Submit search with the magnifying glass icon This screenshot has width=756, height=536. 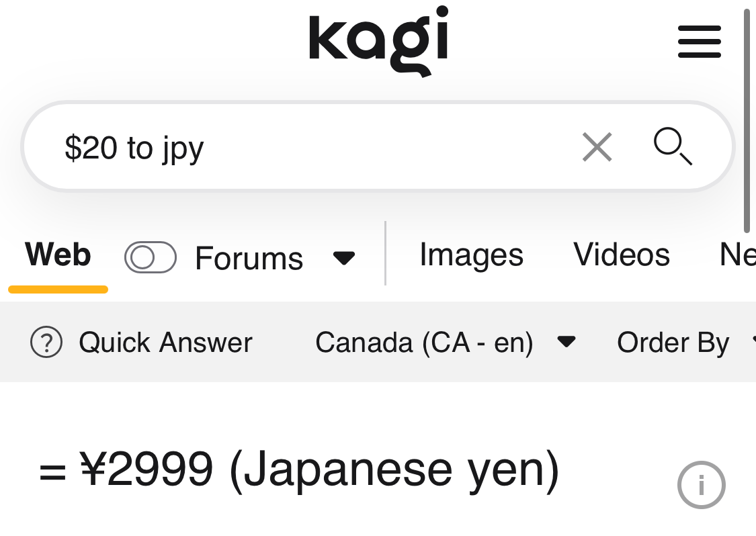point(673,146)
